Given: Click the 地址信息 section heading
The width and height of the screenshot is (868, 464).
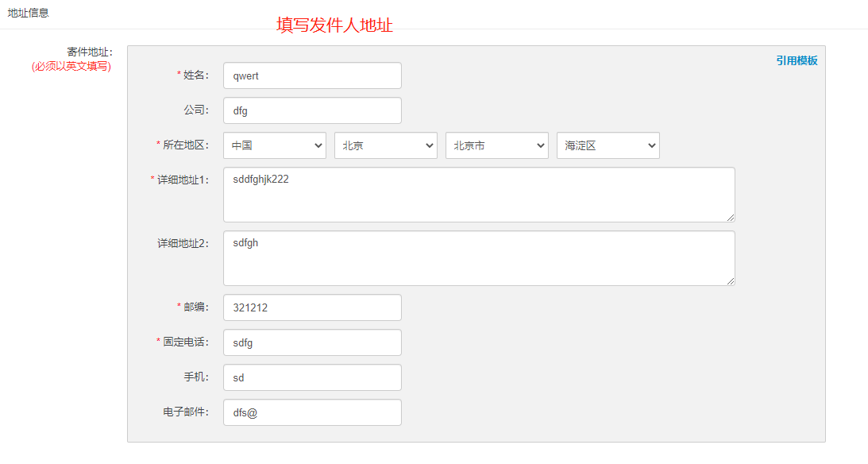Looking at the screenshot, I should pos(29,13).
